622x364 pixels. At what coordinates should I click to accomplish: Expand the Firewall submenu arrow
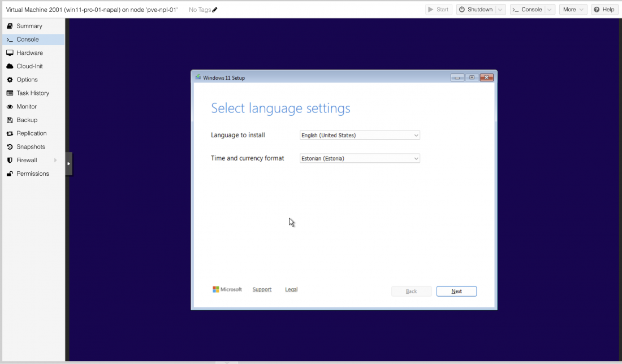pos(55,160)
